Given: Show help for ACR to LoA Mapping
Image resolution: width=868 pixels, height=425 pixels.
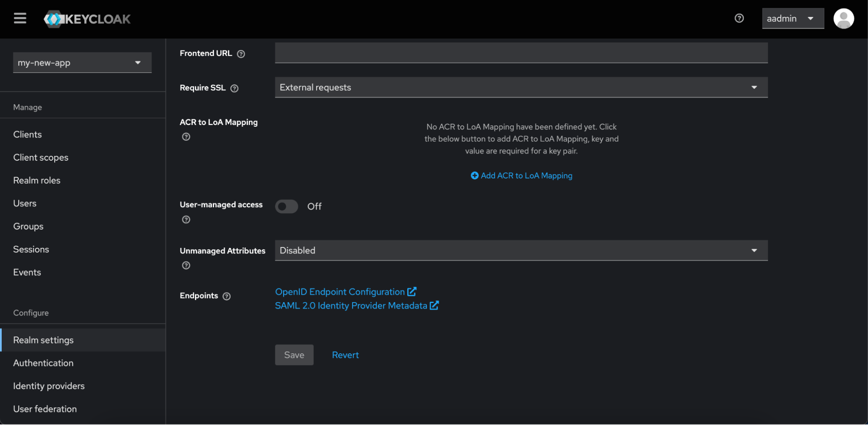Looking at the screenshot, I should click(x=186, y=137).
